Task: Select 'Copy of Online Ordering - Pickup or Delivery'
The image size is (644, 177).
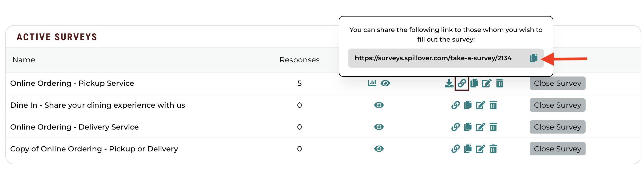Action: coord(94,149)
